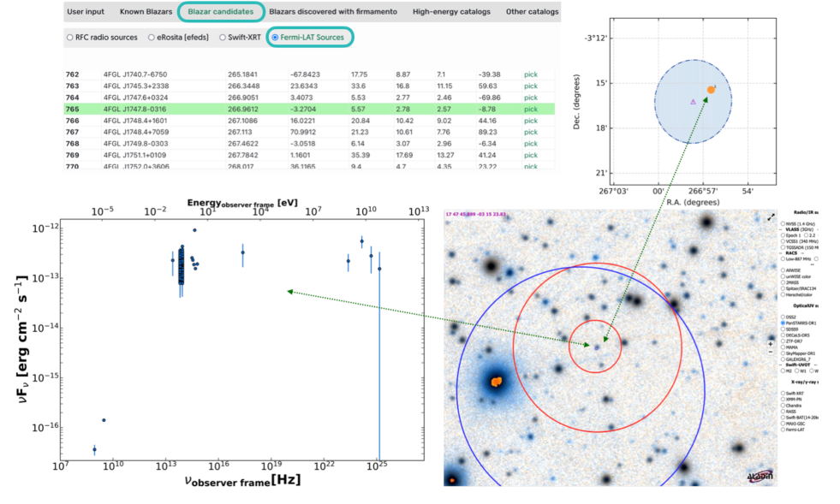
Task: Select MAXI-GSC survey
Action: point(783,423)
